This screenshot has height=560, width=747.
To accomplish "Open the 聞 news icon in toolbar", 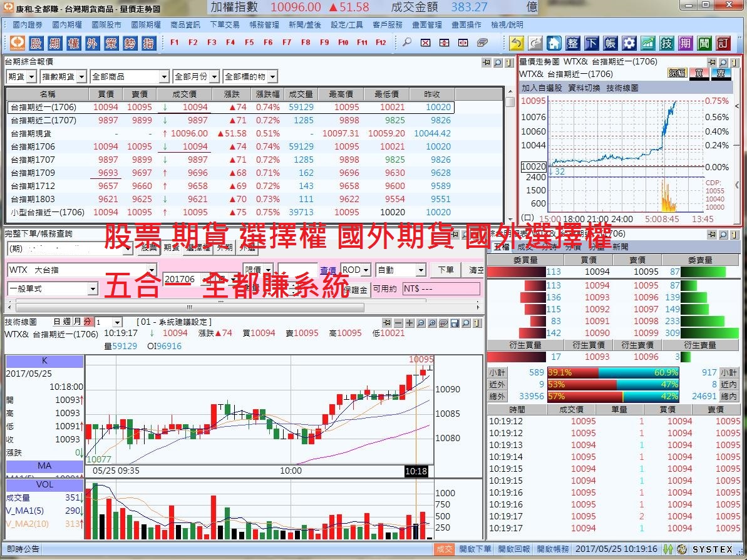I will point(704,43).
